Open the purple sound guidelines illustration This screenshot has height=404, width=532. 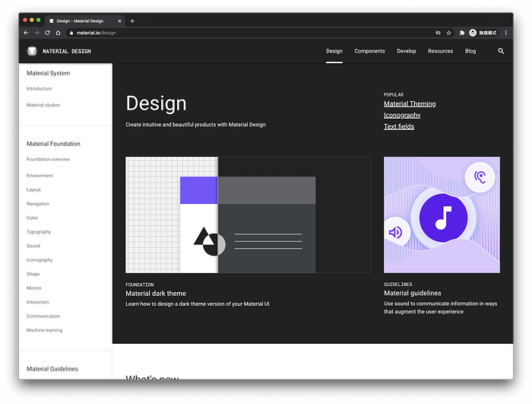click(442, 215)
